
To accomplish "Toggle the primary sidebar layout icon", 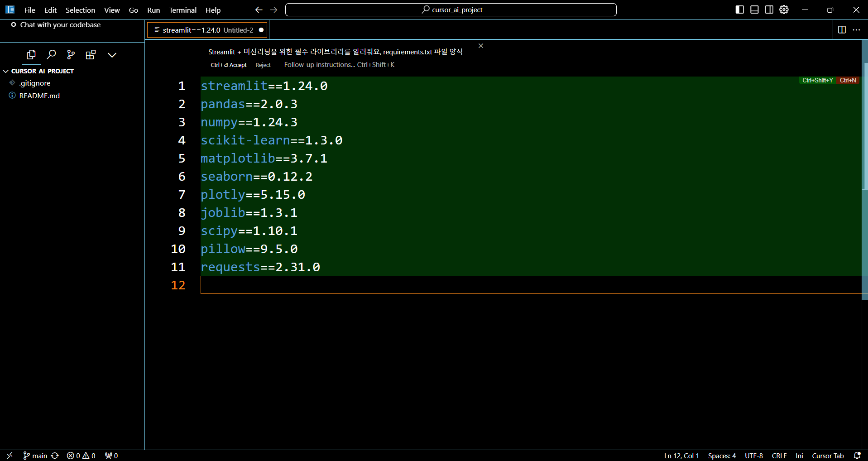I will [740, 10].
